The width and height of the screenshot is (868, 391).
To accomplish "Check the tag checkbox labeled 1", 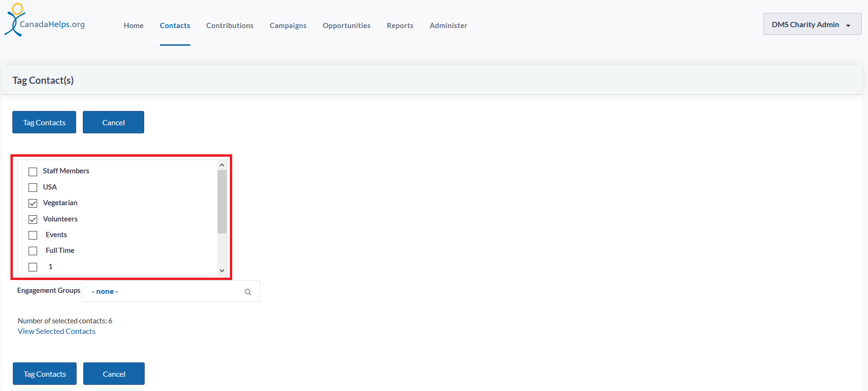I will (33, 267).
